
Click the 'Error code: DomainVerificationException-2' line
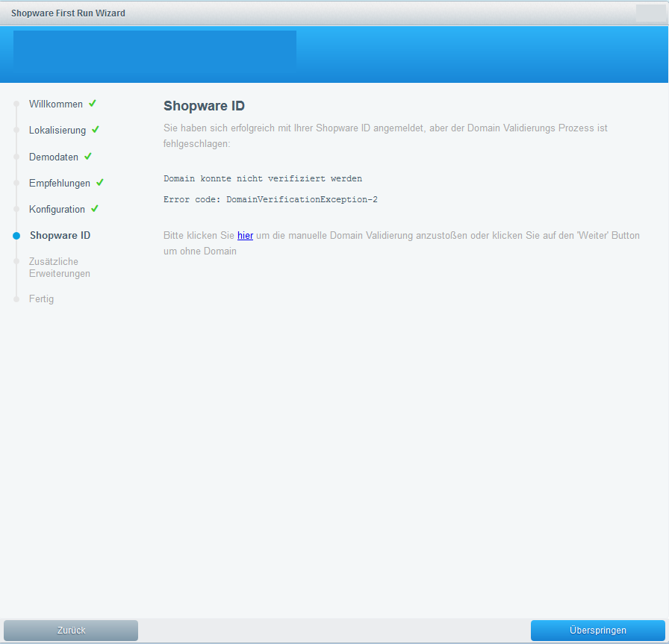click(270, 199)
